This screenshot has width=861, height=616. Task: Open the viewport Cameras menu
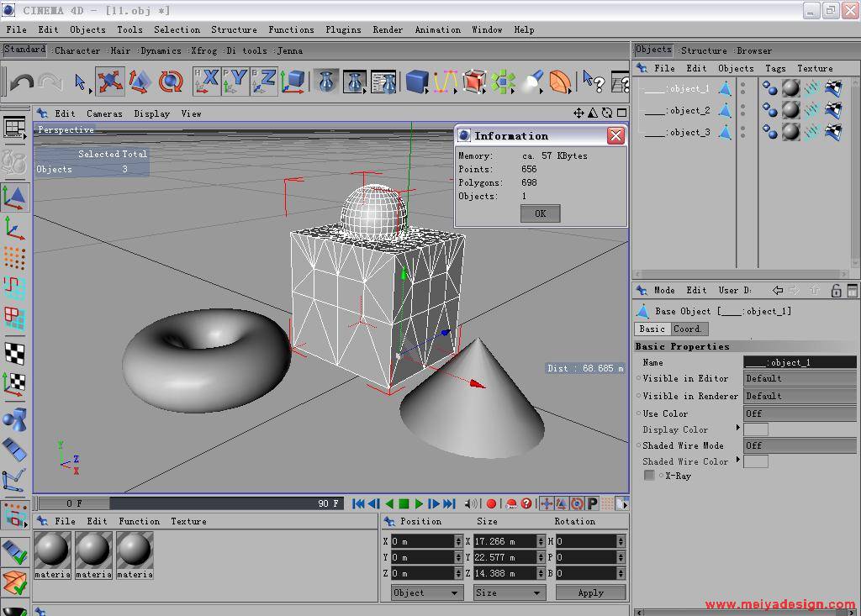(104, 113)
